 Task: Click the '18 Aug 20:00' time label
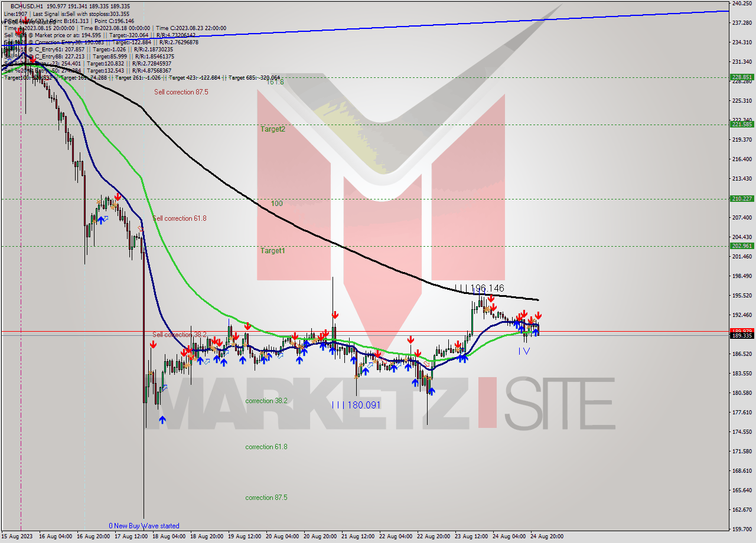pos(206,537)
